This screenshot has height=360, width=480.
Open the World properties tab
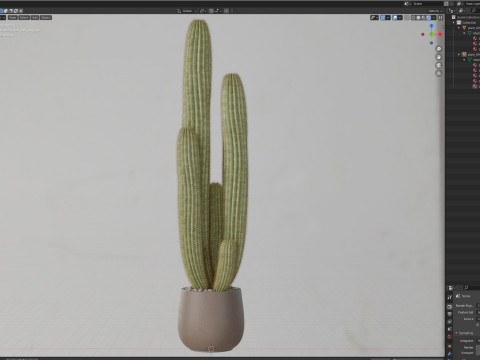(x=450, y=337)
